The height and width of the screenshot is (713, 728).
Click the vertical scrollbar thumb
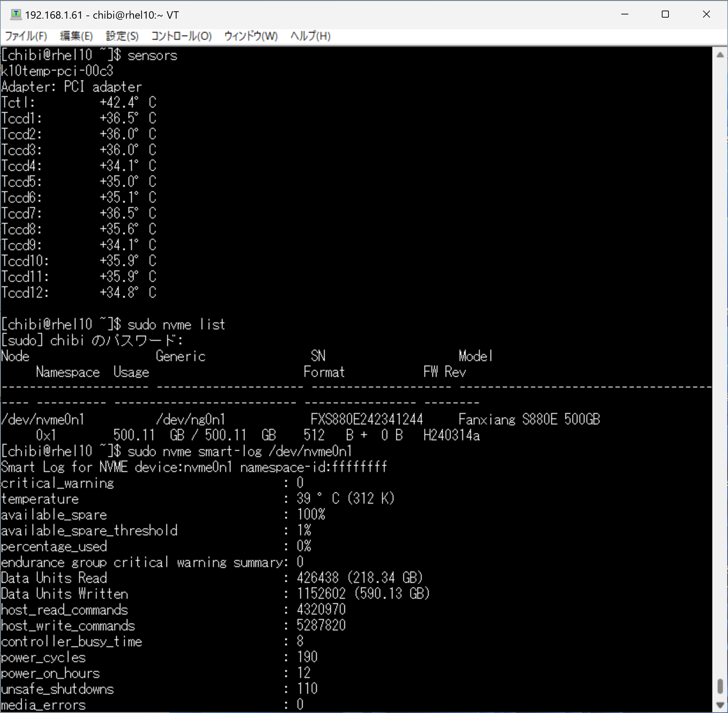720,686
